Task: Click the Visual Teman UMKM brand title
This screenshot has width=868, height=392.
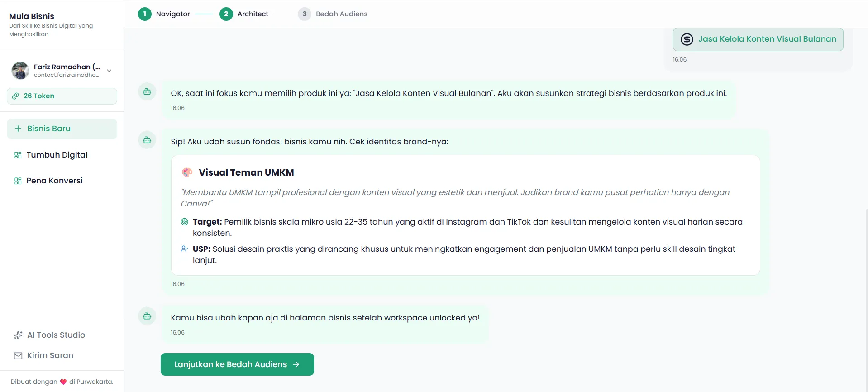Action: click(246, 172)
